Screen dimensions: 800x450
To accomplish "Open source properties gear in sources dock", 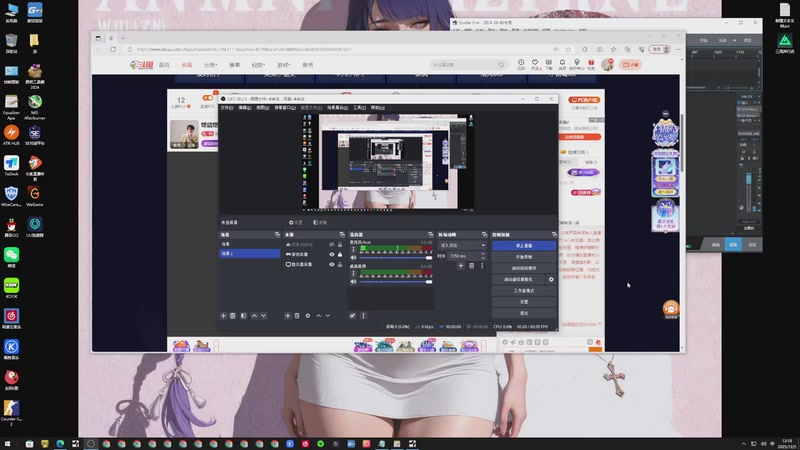I will (x=308, y=316).
